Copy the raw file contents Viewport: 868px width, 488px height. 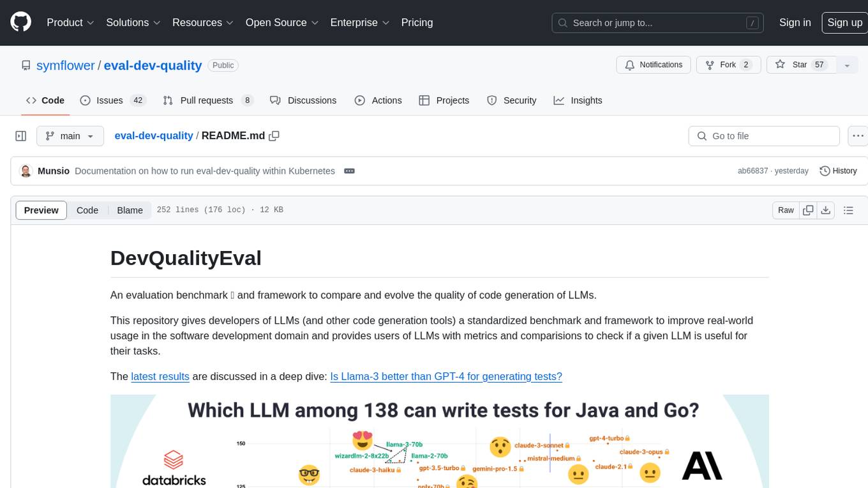(x=808, y=210)
